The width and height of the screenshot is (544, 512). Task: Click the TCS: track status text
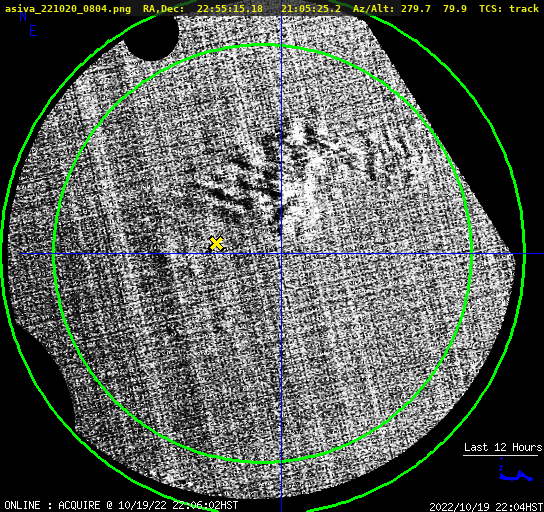[x=509, y=8]
